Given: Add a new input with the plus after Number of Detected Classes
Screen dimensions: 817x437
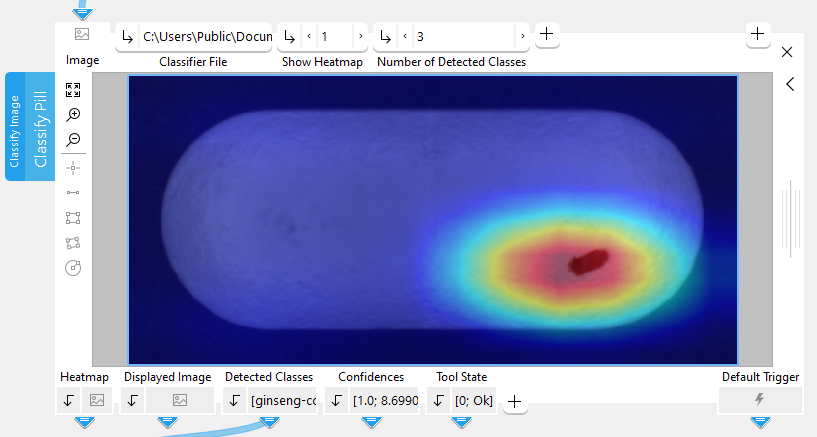Looking at the screenshot, I should [x=547, y=34].
